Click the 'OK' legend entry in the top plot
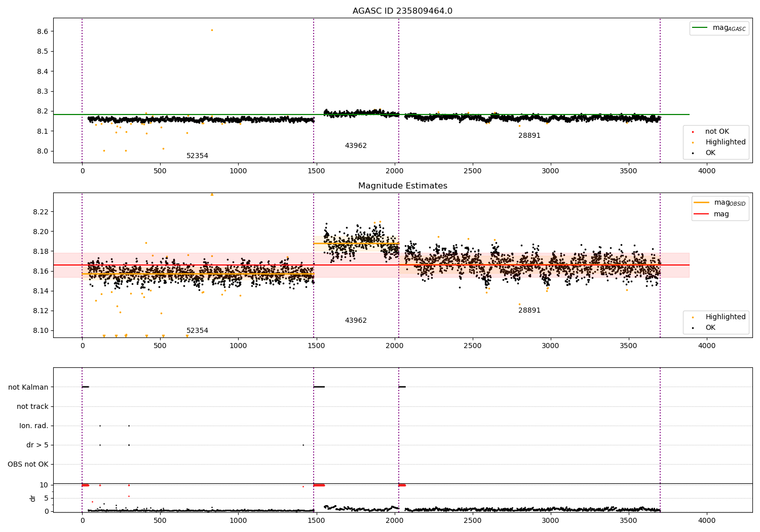This screenshot has height=532, width=760. tap(710, 153)
